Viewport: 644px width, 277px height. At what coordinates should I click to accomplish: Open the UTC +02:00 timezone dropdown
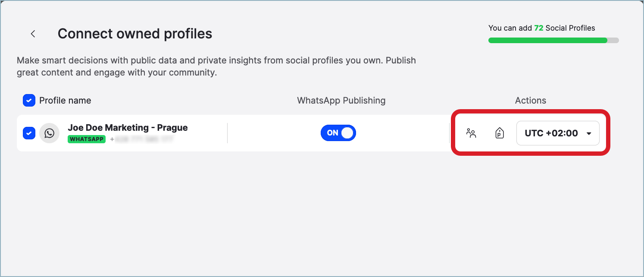click(552, 133)
